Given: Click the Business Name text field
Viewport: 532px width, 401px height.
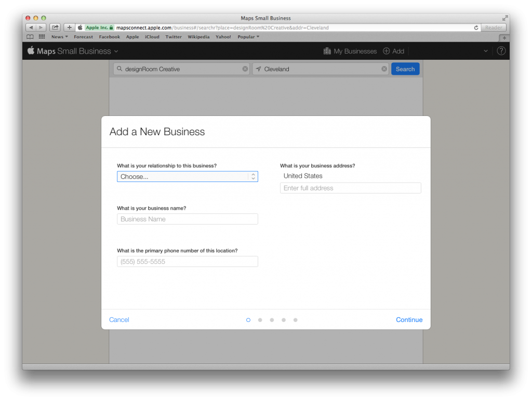Looking at the screenshot, I should (187, 219).
